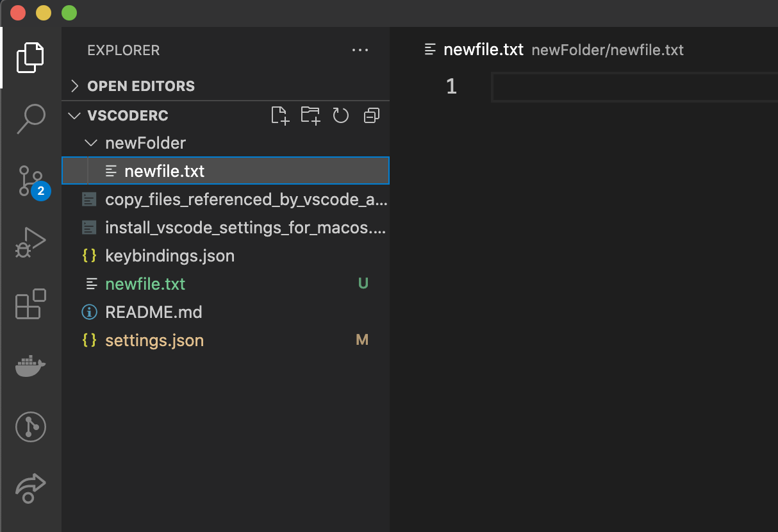
Task: Collapse all folders in Explorer
Action: (371, 115)
